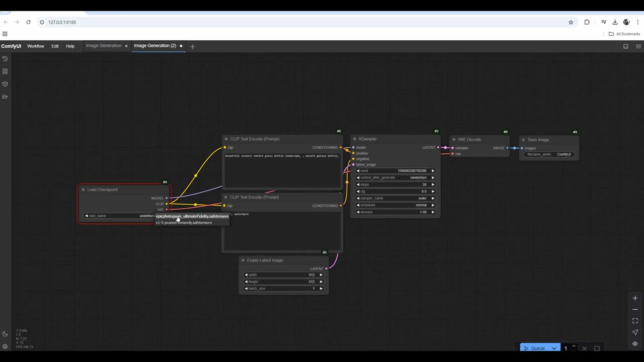Open the workflows folder sidebar icon
Image resolution: width=644 pixels, height=362 pixels.
click(5, 97)
